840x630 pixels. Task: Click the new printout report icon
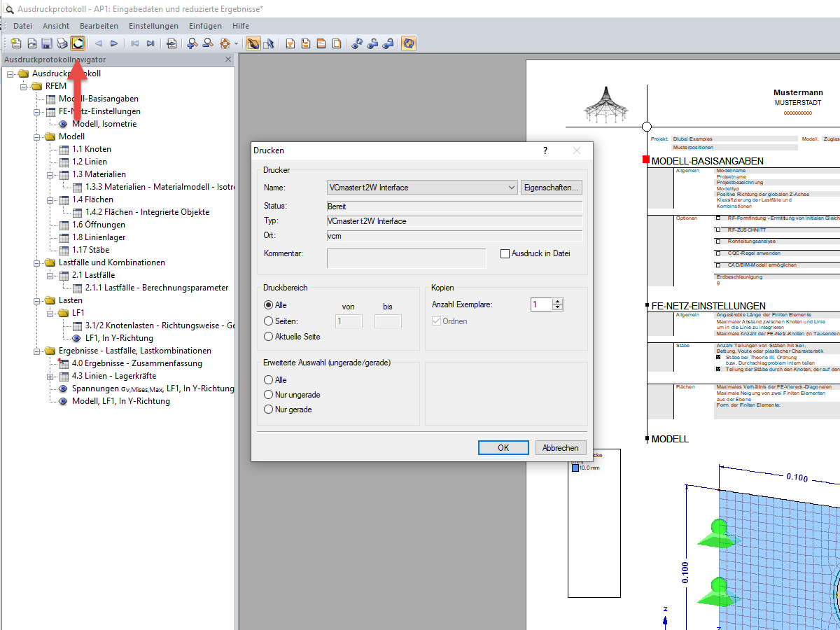(17, 43)
